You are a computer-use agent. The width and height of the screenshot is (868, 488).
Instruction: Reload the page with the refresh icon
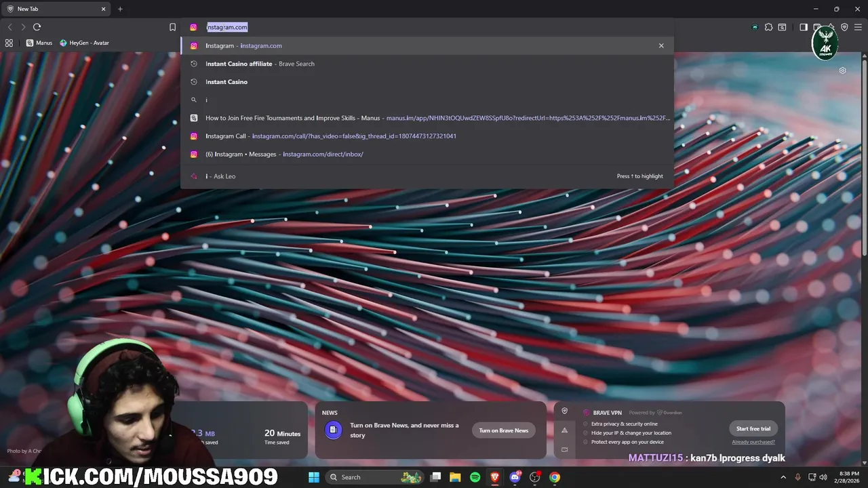[37, 27]
